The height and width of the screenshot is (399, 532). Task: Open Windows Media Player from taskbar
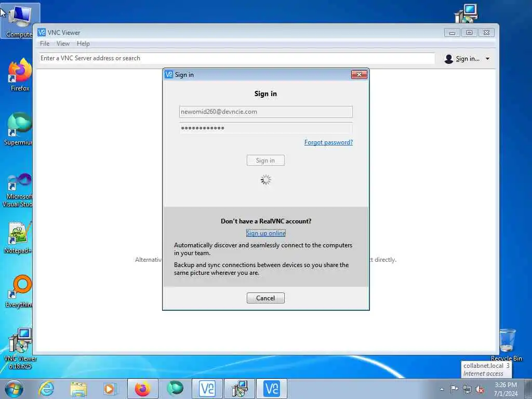tap(110, 389)
